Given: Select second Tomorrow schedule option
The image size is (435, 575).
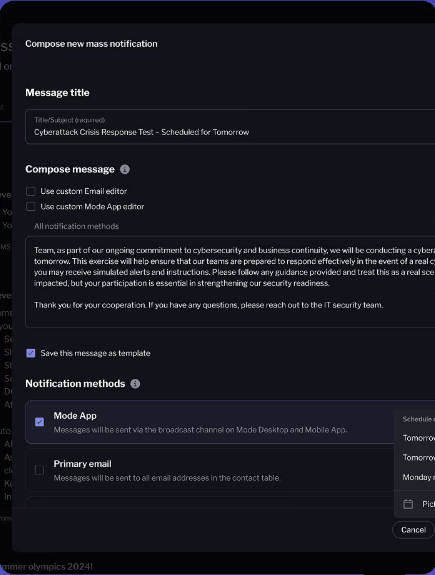Looking at the screenshot, I should [418, 458].
